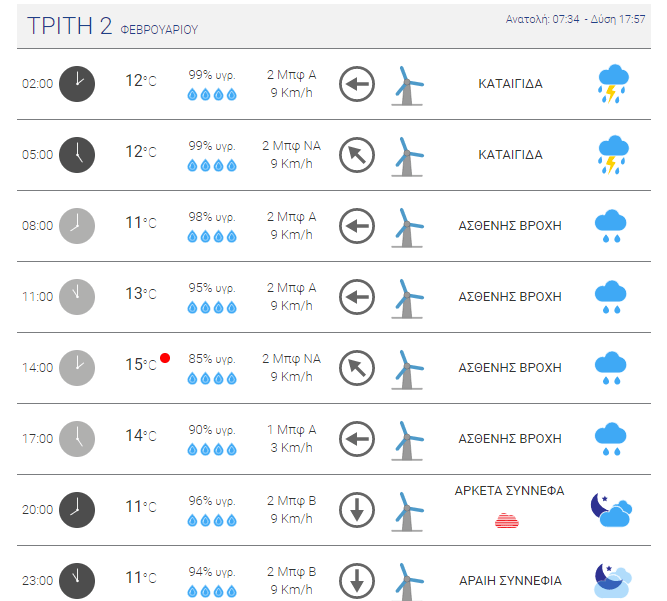Click the ΚΑΤΑΙΓΙΔΑ label at 02:00
The image size is (667, 601).
point(510,84)
